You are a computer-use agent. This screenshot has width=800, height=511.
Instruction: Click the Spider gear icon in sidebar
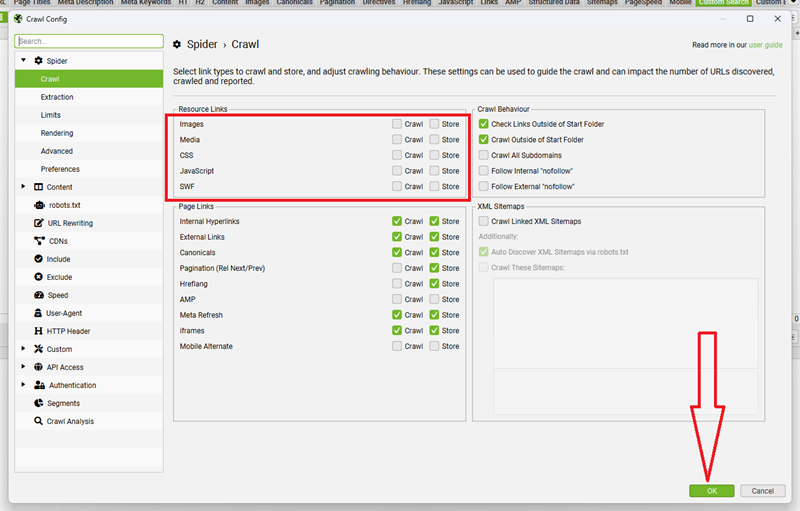pyautogui.click(x=38, y=61)
